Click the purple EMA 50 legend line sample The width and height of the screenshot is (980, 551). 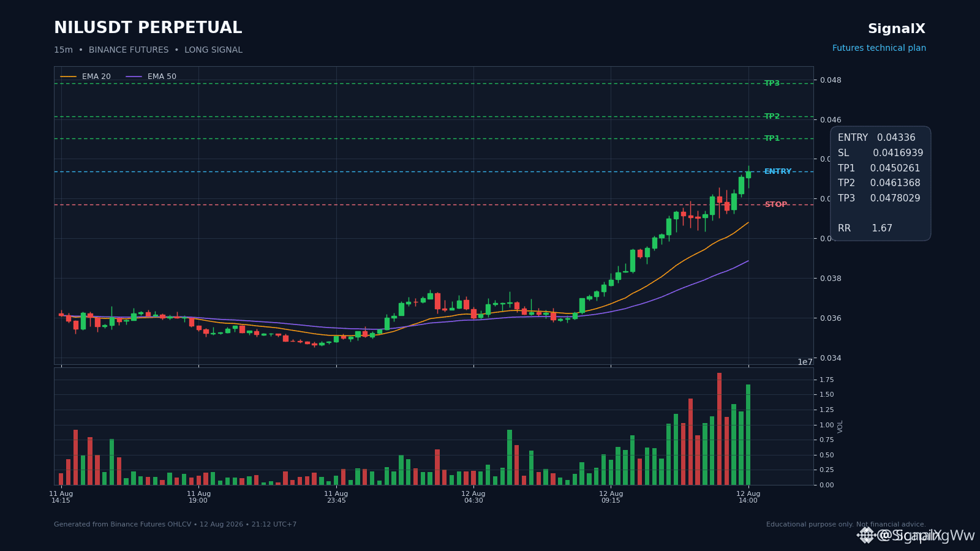134,77
